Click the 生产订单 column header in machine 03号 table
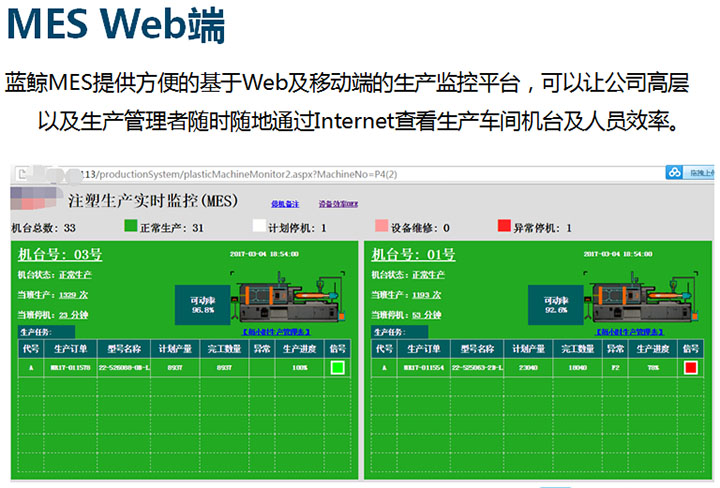Viewport: 720px width, 488px height. click(70, 349)
